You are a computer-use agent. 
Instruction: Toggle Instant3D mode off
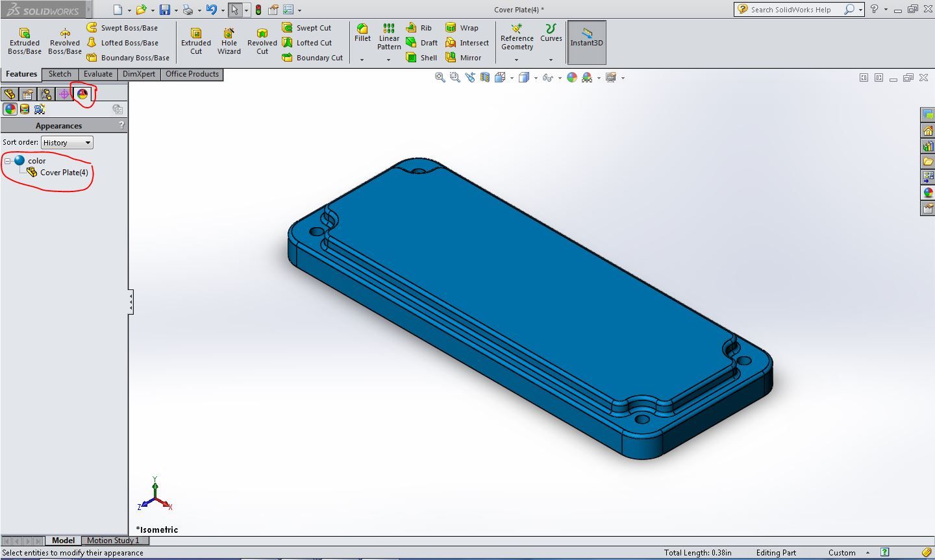586,42
